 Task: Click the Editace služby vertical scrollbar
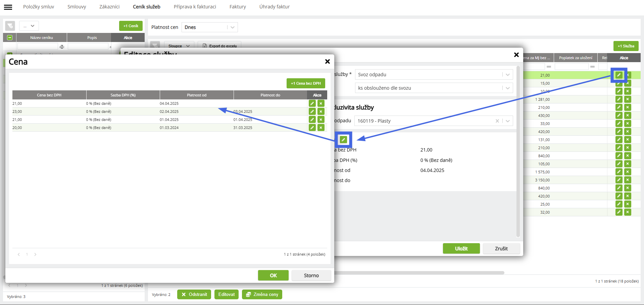point(518,152)
